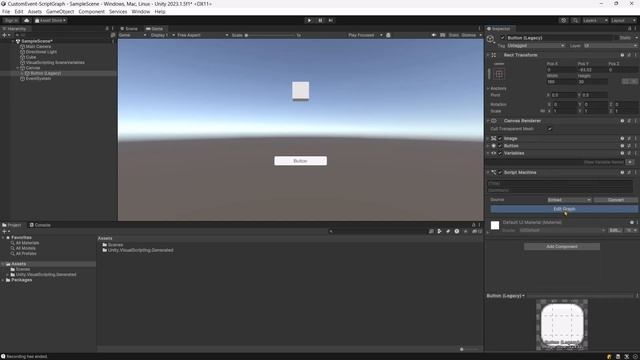Click the search by label icon in Project
The height and width of the screenshot is (360, 640).
[x=448, y=231]
